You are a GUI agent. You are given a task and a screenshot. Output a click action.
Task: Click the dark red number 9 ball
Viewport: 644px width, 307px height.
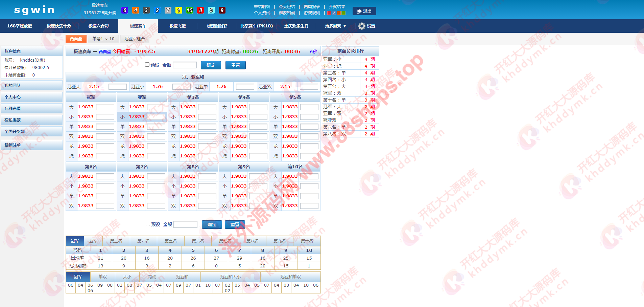[x=222, y=10]
